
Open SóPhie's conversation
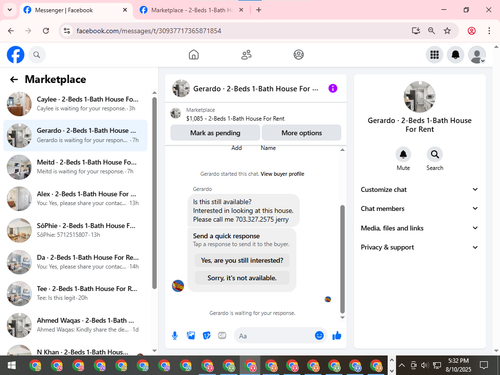[75, 230]
